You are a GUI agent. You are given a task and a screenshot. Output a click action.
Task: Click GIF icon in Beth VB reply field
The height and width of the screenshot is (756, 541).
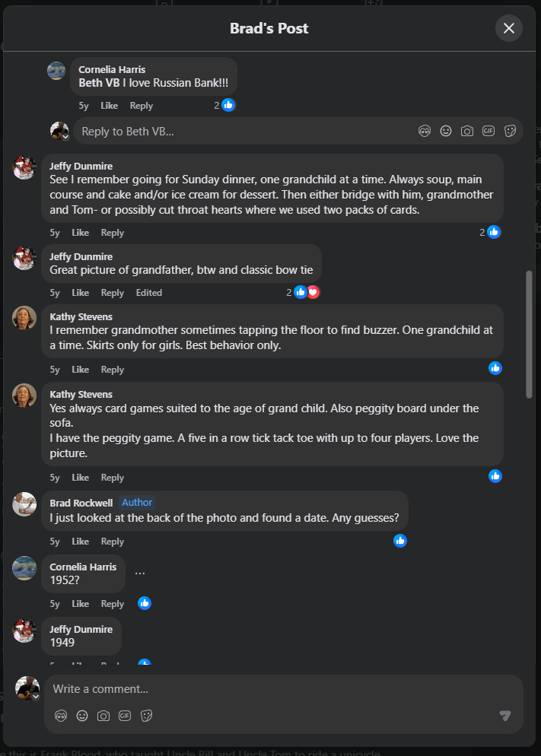coord(488,131)
